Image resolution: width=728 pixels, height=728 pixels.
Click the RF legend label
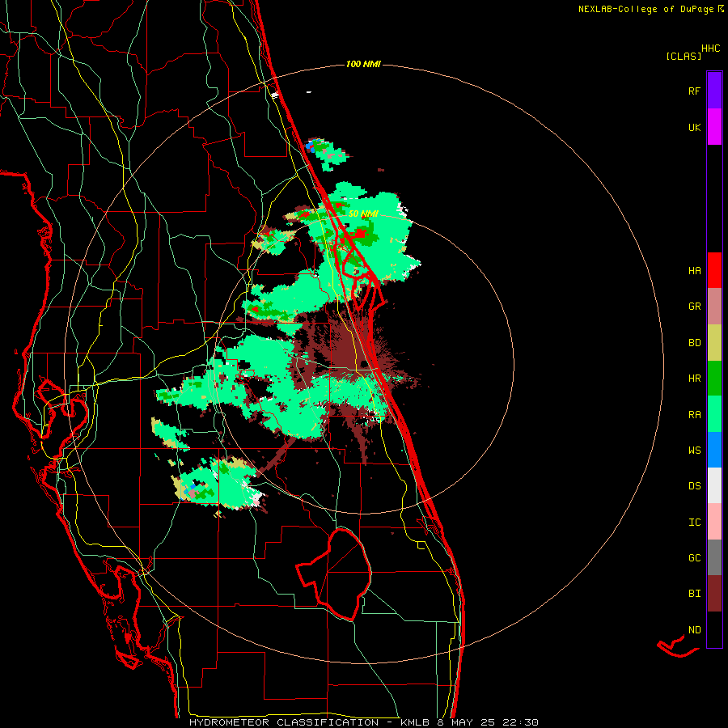pyautogui.click(x=694, y=91)
